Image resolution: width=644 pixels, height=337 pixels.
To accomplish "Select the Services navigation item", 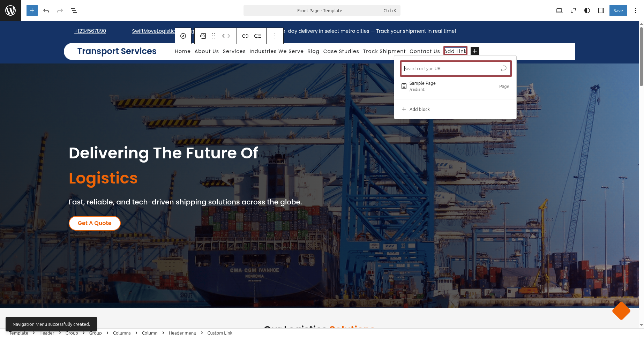I will point(234,51).
